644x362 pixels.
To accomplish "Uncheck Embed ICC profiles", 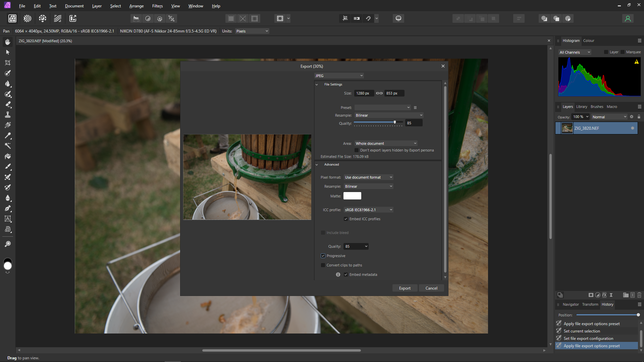I will (x=346, y=219).
